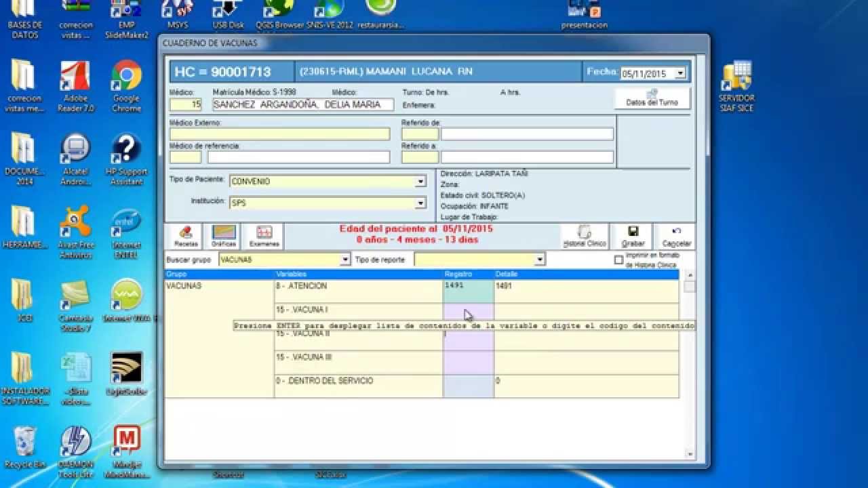Select the HERRAME... folder icon
Viewport: 868px width, 488px height.
pos(24,228)
